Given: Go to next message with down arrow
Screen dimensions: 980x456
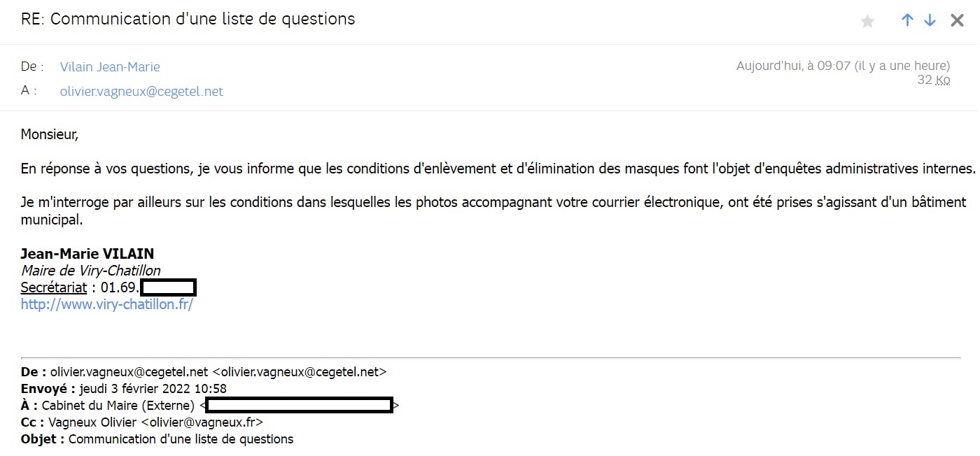Looking at the screenshot, I should point(930,20).
